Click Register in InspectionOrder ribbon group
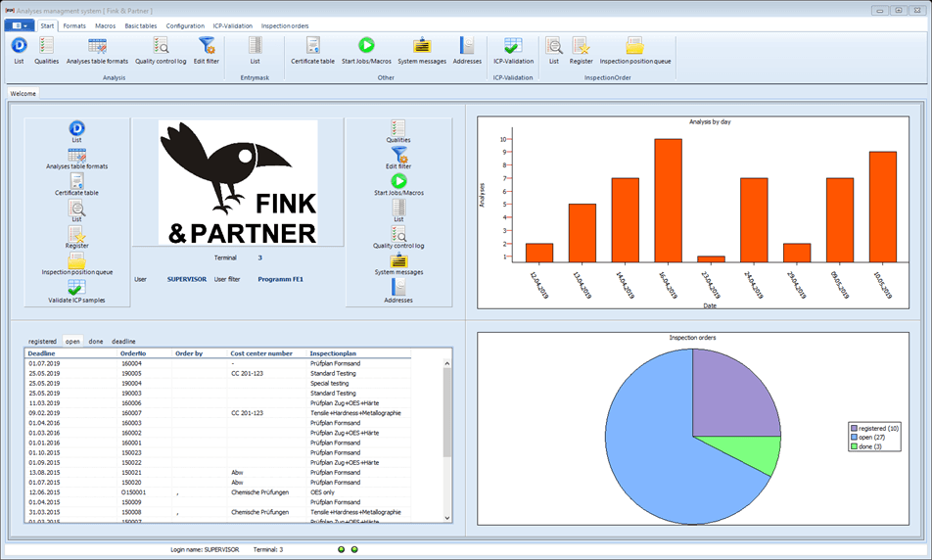 click(x=581, y=51)
